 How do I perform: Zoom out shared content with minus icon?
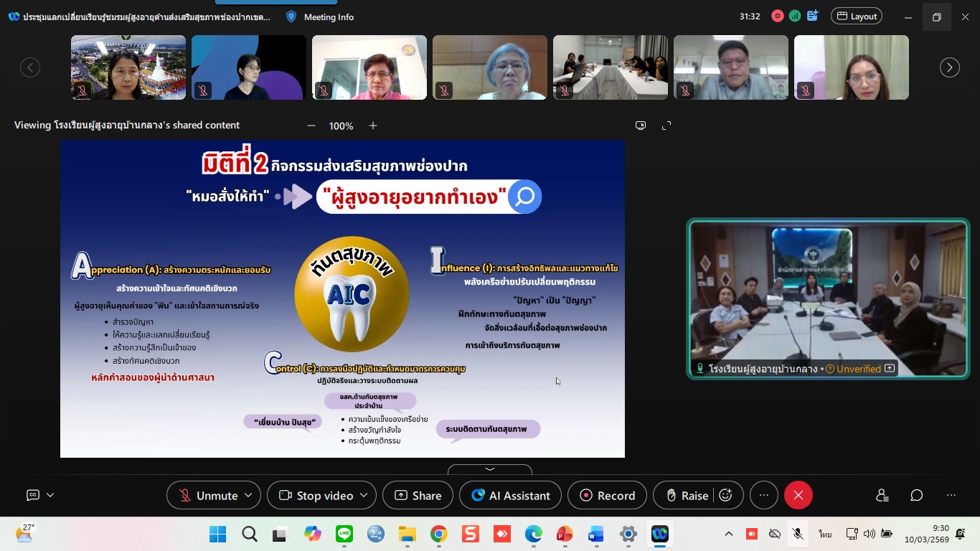point(311,126)
